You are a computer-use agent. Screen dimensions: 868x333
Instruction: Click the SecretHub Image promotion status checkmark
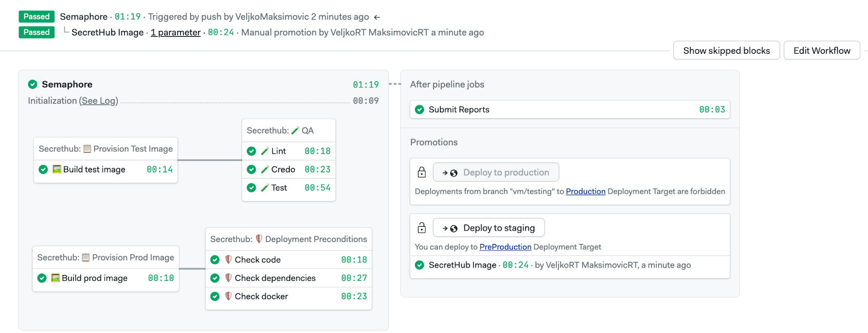(x=419, y=265)
